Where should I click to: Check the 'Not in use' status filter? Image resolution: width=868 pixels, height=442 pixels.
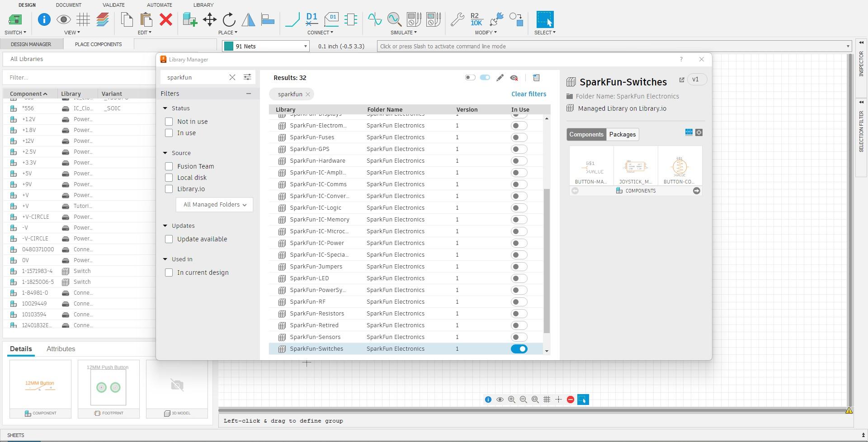[169, 122]
